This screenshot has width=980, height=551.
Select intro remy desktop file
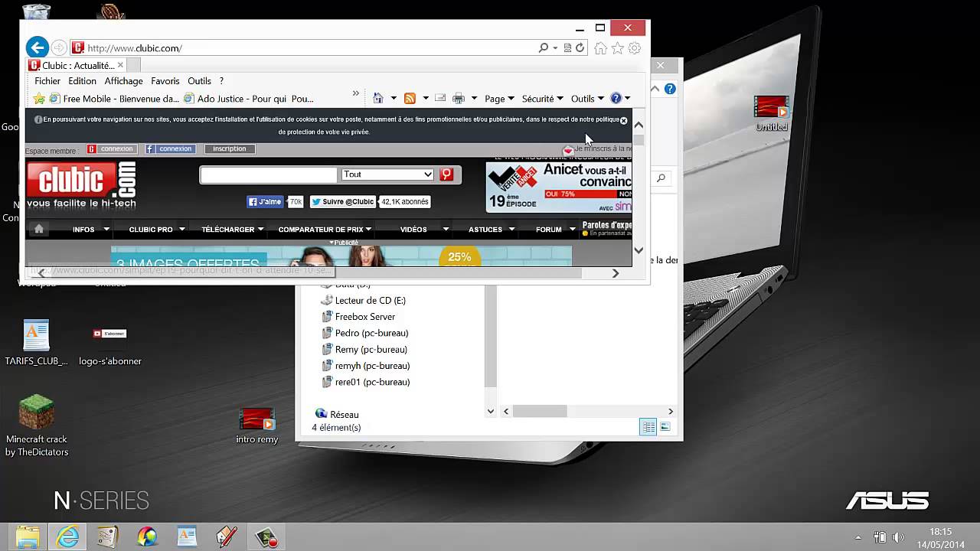coord(256,425)
